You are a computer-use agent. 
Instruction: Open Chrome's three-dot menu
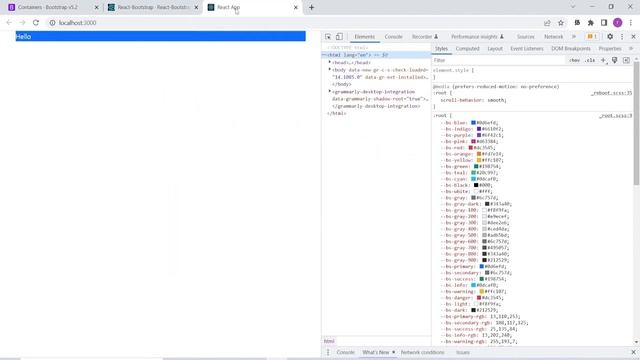[x=631, y=23]
